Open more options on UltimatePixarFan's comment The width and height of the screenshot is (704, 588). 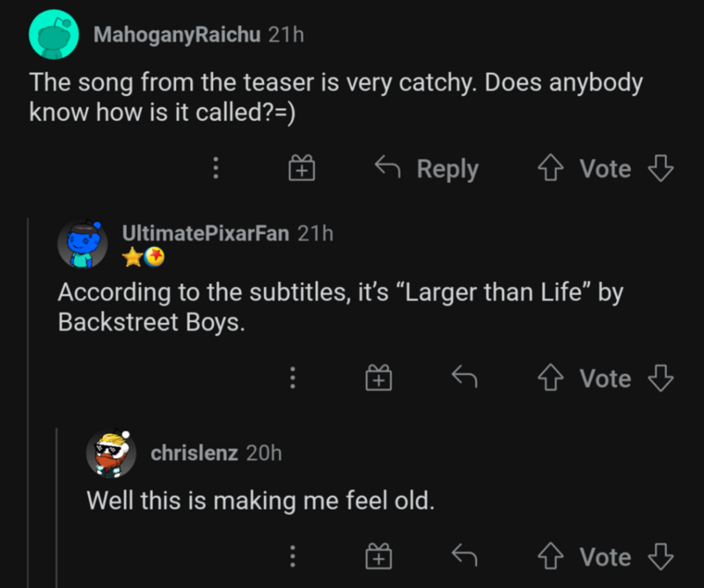[x=293, y=379]
